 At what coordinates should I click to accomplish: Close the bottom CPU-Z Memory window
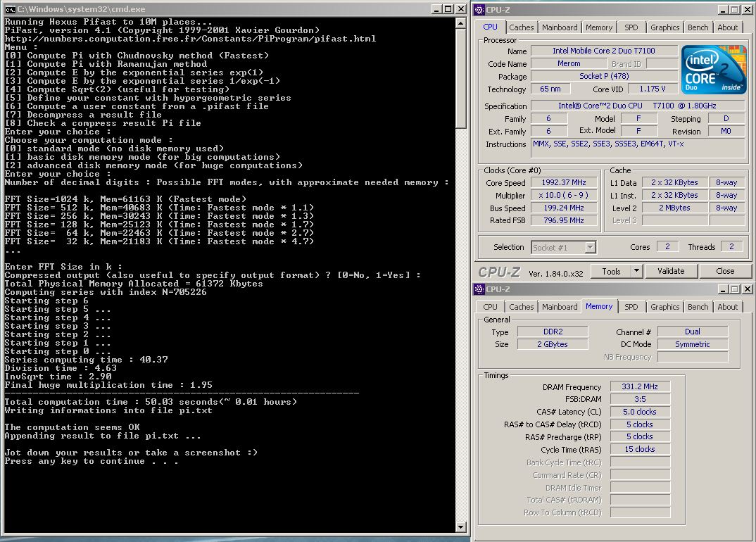pos(747,289)
